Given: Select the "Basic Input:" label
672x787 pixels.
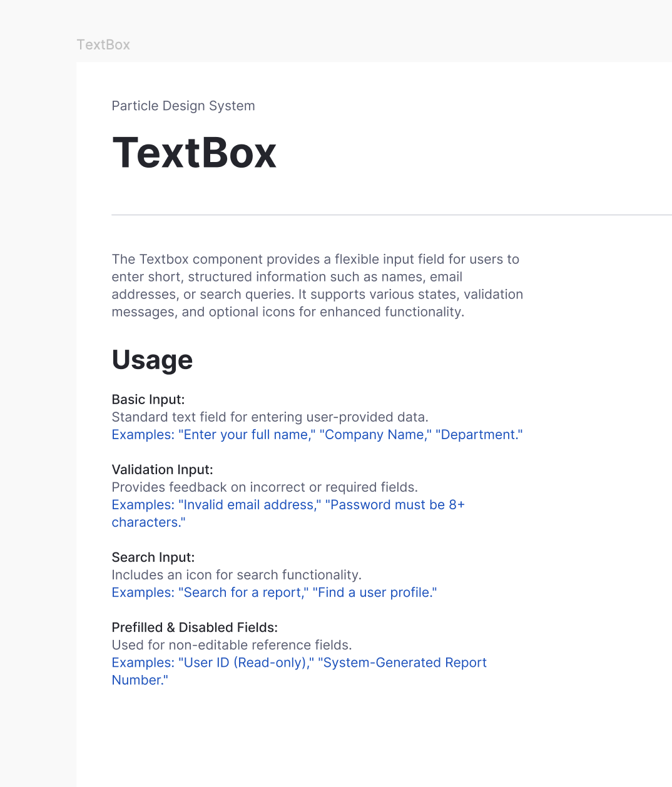Looking at the screenshot, I should [148, 399].
